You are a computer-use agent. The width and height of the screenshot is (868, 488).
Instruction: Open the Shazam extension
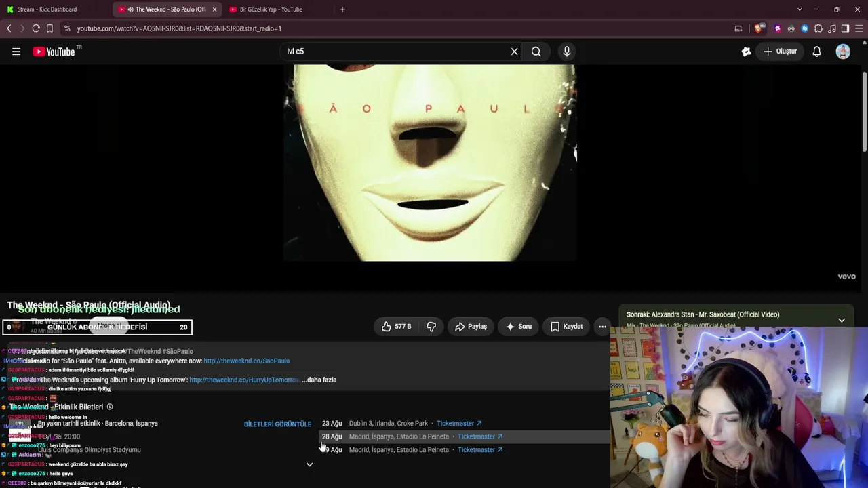(x=805, y=28)
